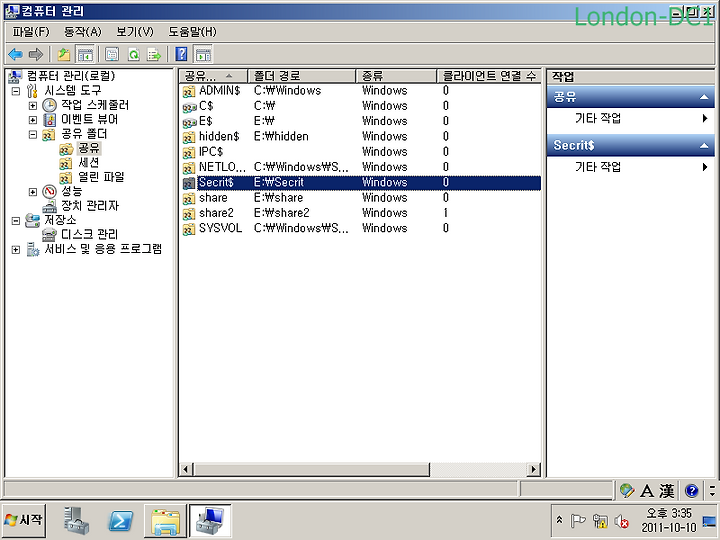This screenshot has height=540, width=720.
Task: Toggle the action pane toolbar icon
Action: [203, 55]
